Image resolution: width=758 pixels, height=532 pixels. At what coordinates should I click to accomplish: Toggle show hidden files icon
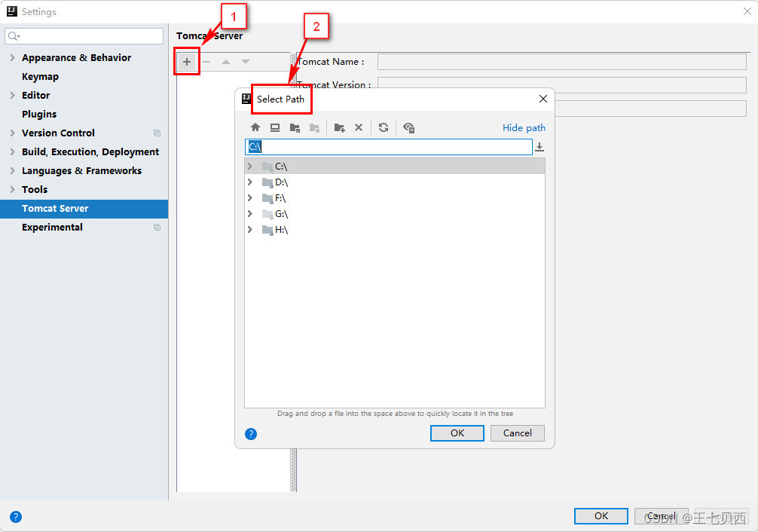409,127
